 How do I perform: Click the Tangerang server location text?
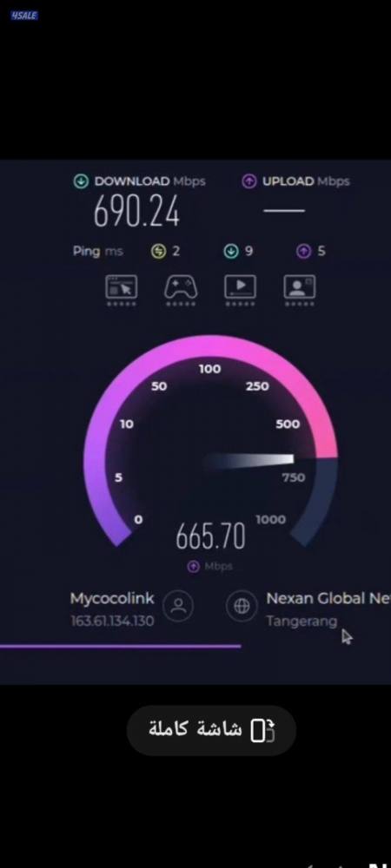pyautogui.click(x=302, y=621)
